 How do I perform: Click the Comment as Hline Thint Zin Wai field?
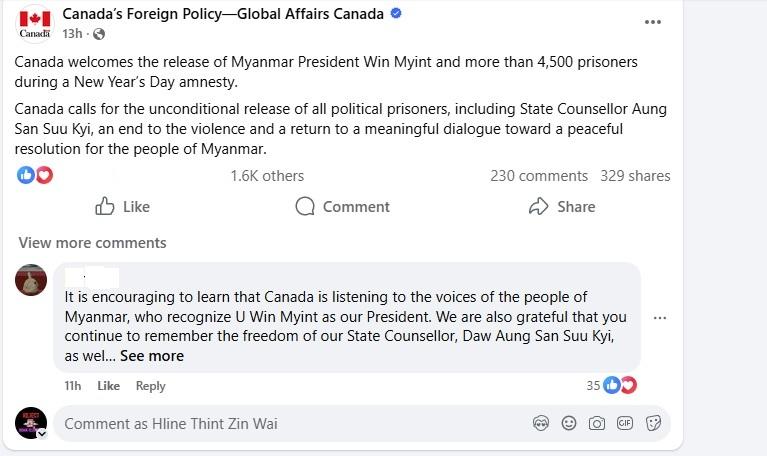pyautogui.click(x=280, y=424)
